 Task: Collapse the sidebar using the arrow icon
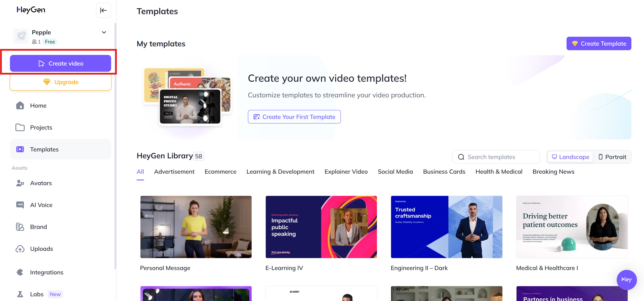point(103,10)
